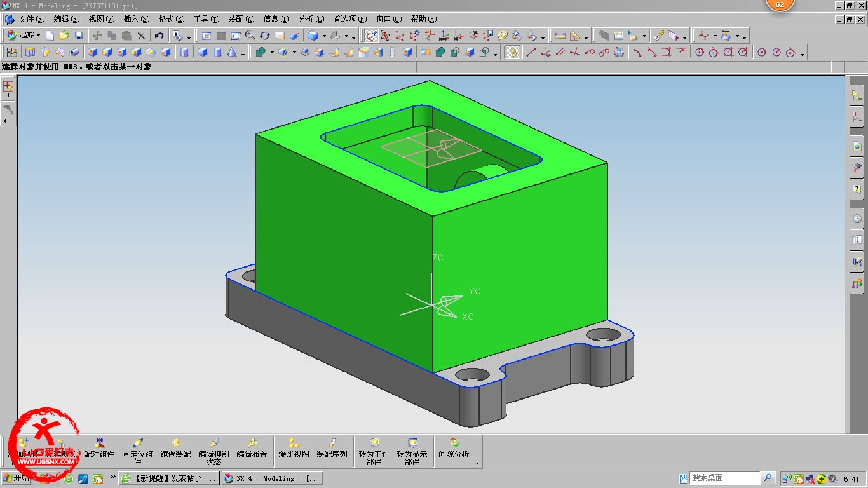
Task: Expand the Unite boolean dropdown arrow
Action: pyautogui.click(x=271, y=53)
